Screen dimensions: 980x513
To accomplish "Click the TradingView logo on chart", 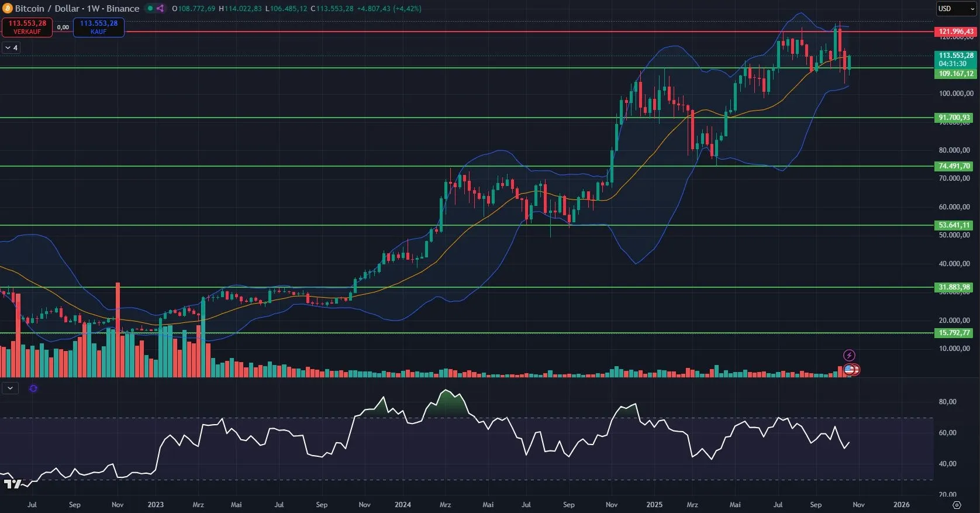I will [12, 484].
